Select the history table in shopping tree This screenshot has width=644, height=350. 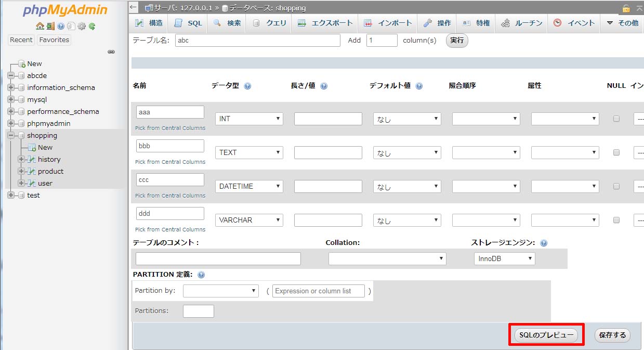pos(49,159)
